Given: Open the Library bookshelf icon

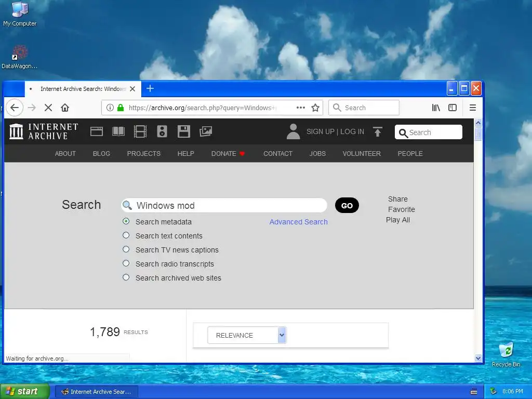Looking at the screenshot, I should (436, 108).
